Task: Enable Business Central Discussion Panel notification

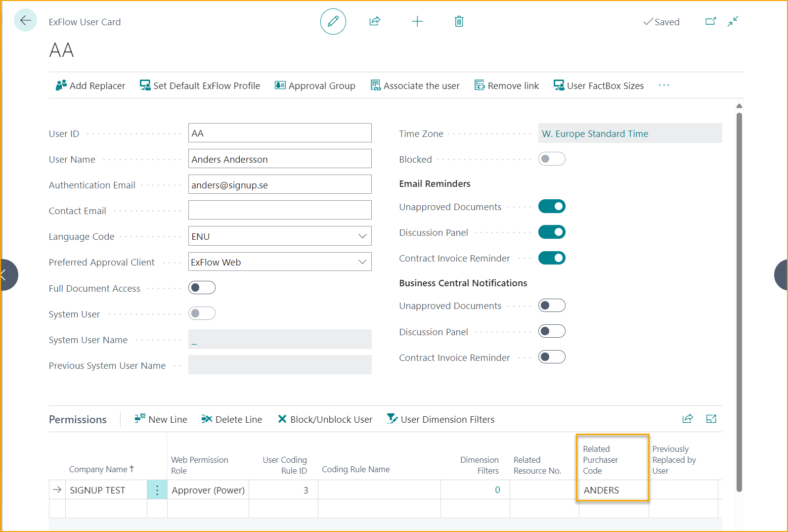Action: pos(552,331)
